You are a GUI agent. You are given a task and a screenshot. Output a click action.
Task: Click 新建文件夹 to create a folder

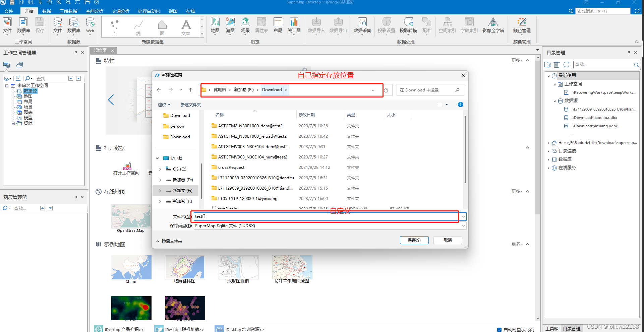coord(190,105)
